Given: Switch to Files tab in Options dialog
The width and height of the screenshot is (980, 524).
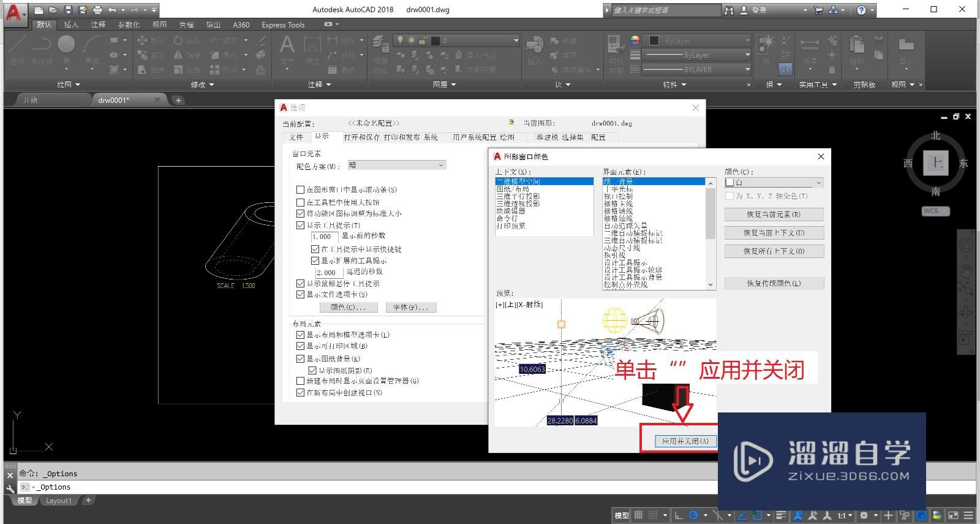Looking at the screenshot, I should point(296,137).
